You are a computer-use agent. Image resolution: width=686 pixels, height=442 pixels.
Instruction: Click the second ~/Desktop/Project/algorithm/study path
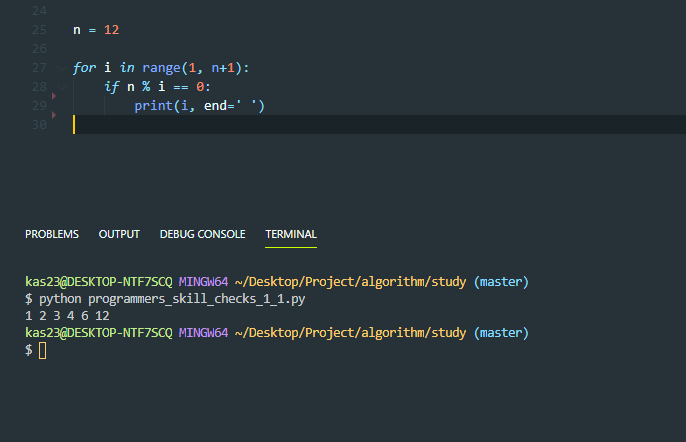click(x=350, y=333)
